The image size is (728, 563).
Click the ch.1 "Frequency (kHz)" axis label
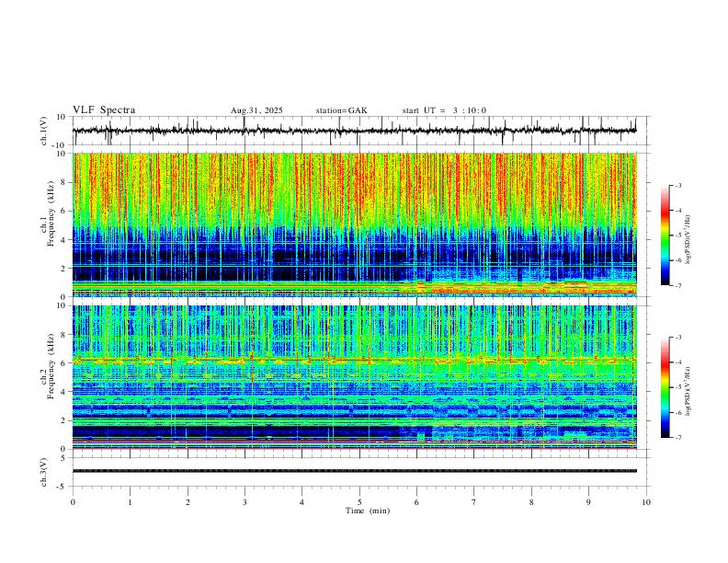51,213
